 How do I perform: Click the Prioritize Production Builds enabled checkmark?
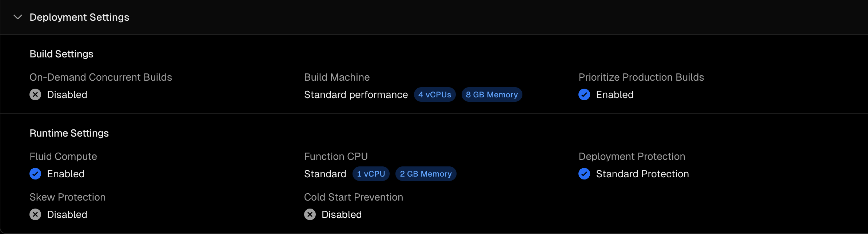tap(584, 94)
